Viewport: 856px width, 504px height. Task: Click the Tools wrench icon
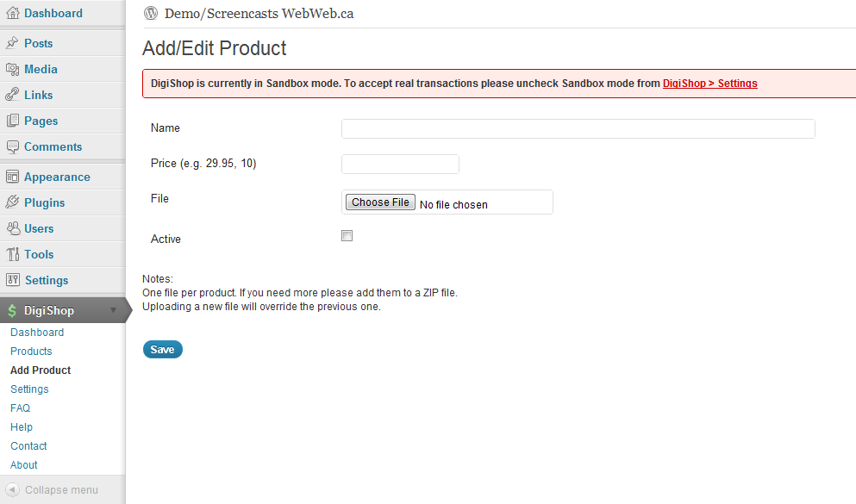(12, 254)
